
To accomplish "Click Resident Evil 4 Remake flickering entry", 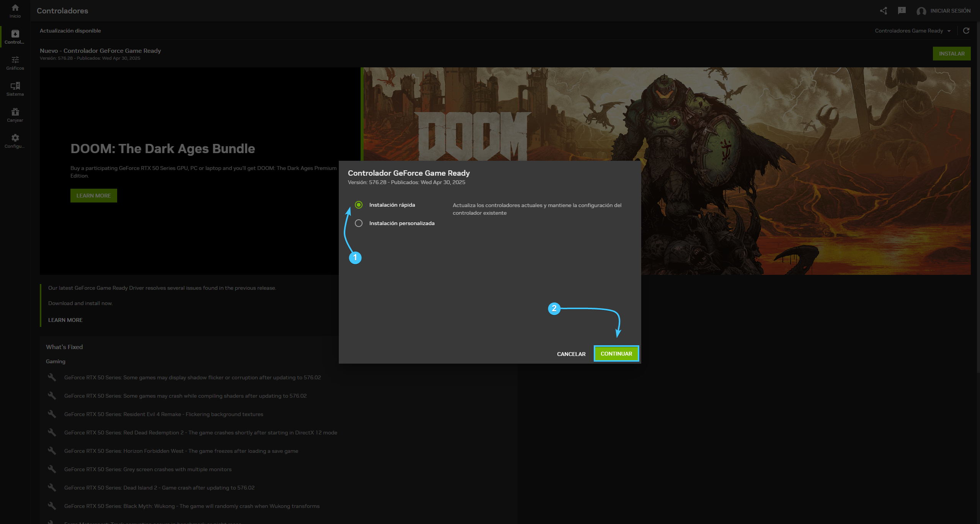I will coord(163,414).
